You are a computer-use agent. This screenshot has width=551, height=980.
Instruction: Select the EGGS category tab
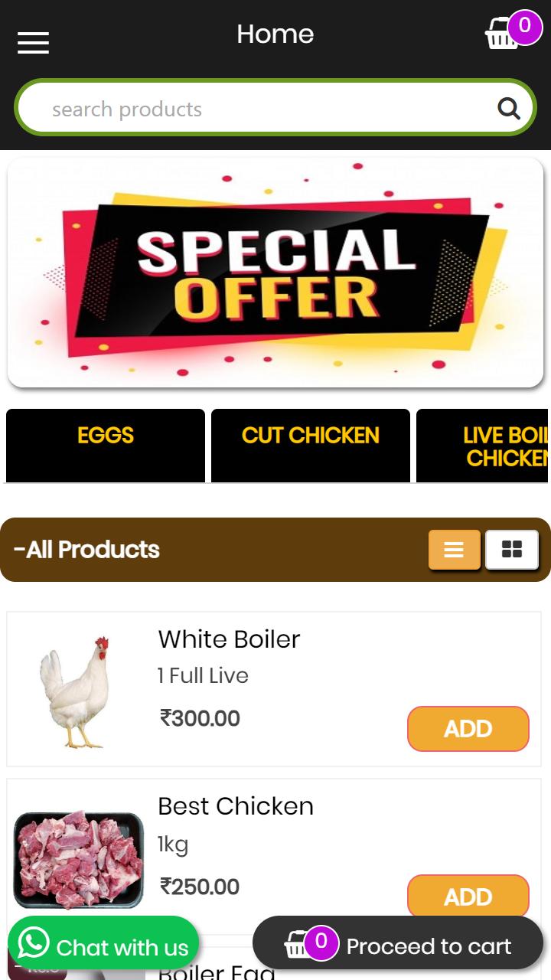pos(106,446)
